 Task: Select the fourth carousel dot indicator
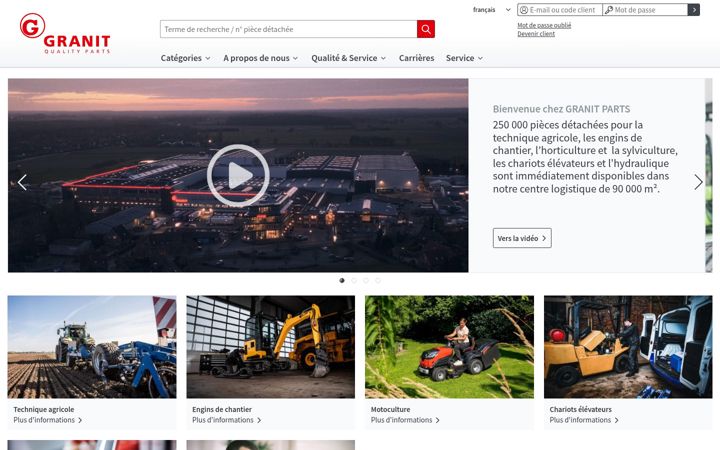(377, 280)
